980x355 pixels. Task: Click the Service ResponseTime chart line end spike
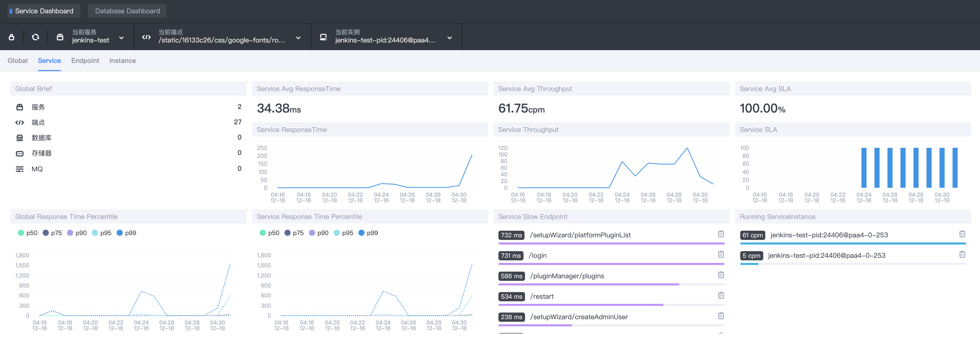pyautogui.click(x=472, y=155)
